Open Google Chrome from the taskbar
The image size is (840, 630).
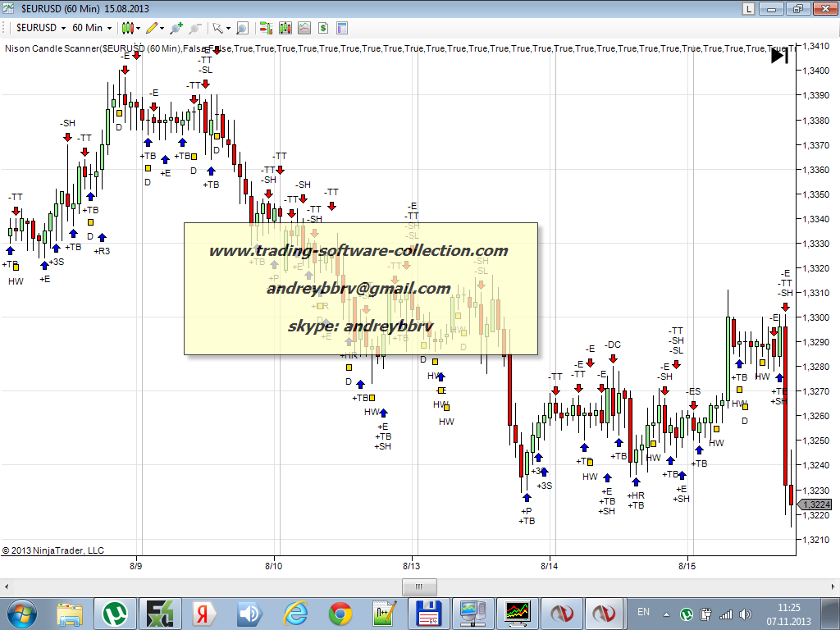(x=340, y=612)
